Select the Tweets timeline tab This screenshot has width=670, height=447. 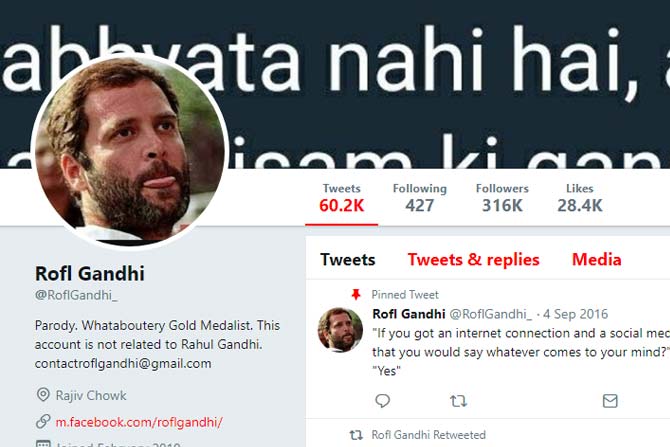coord(347,260)
